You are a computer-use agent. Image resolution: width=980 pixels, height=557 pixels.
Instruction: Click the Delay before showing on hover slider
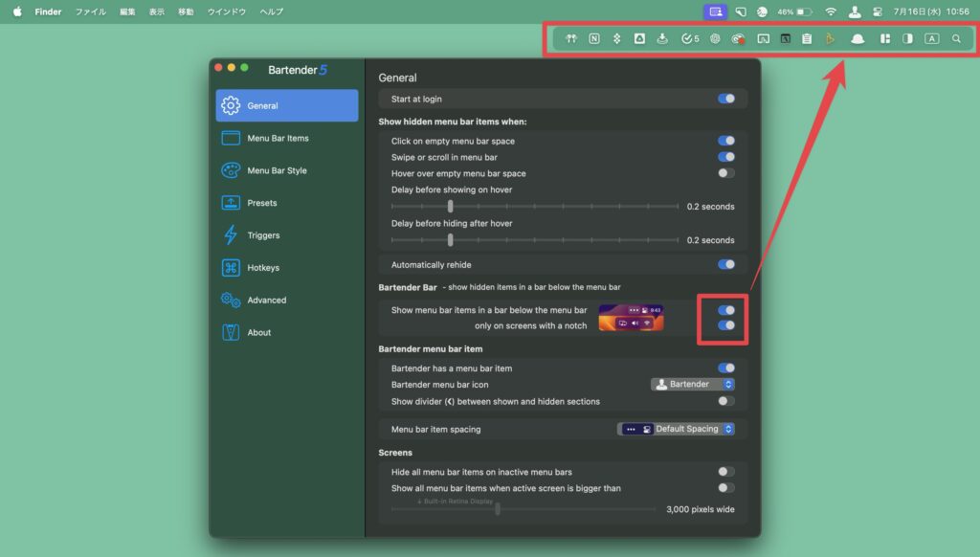pos(534,207)
